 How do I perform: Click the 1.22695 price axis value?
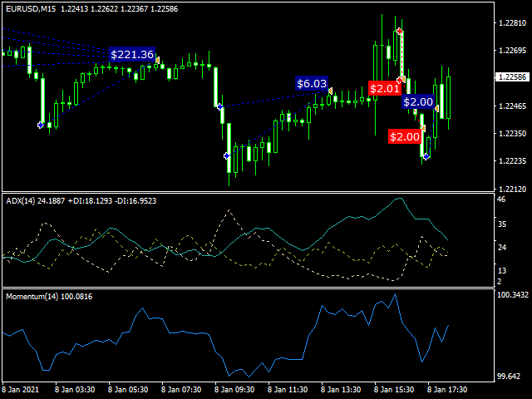(512, 51)
